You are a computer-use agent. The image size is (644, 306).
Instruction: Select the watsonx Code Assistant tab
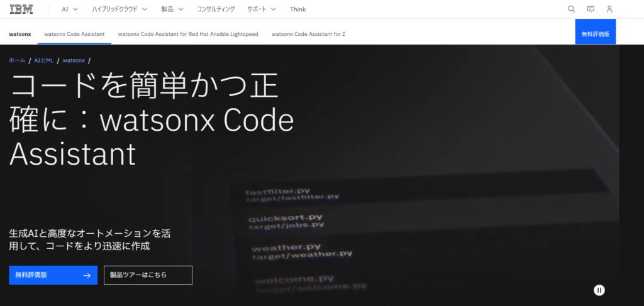click(x=74, y=34)
